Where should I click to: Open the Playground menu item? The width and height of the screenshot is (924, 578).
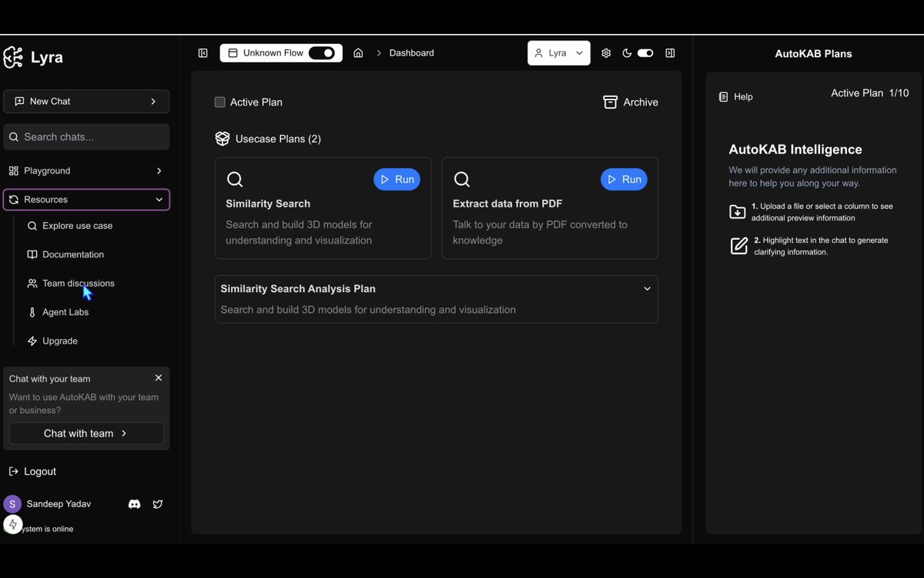(86, 170)
